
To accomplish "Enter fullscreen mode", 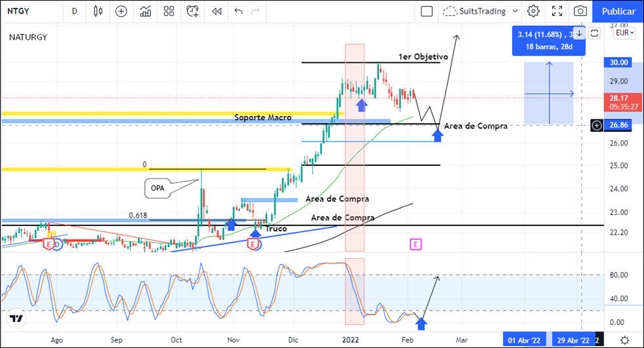I will coord(557,11).
